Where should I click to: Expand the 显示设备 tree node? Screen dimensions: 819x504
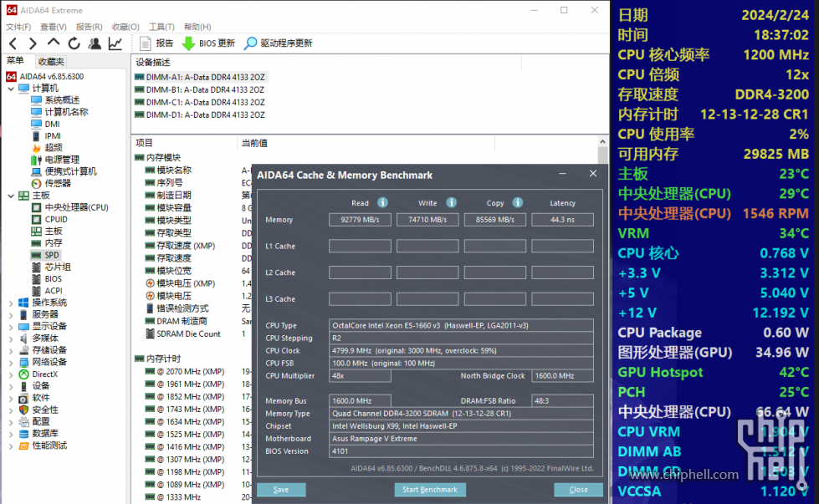11,327
